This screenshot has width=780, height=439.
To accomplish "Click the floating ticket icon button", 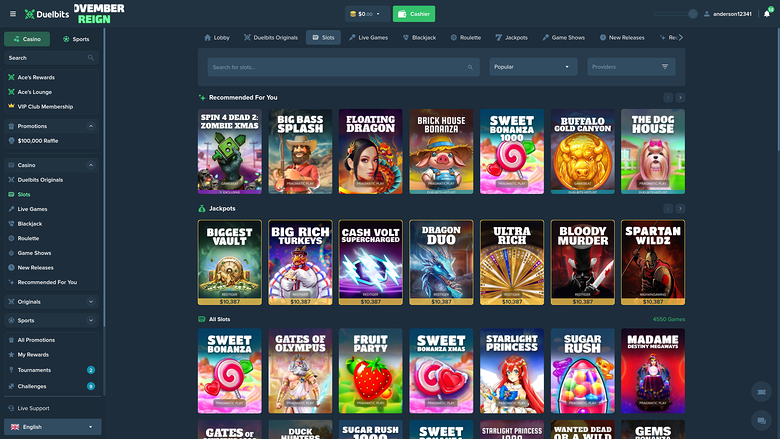I will point(761,392).
